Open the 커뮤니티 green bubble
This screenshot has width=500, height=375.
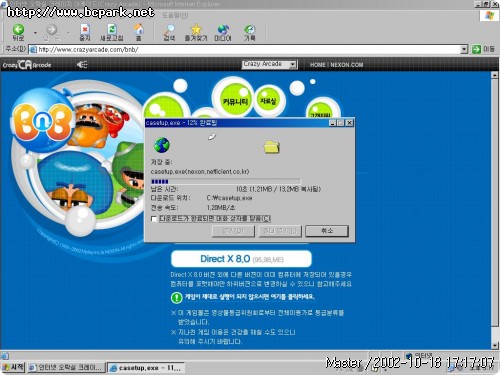click(x=235, y=100)
